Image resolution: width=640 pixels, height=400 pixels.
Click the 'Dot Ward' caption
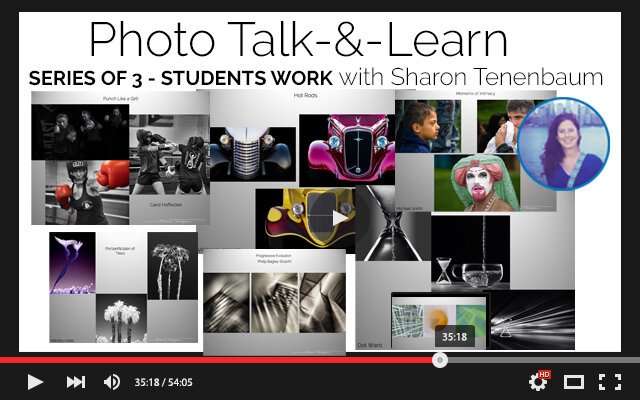370,345
